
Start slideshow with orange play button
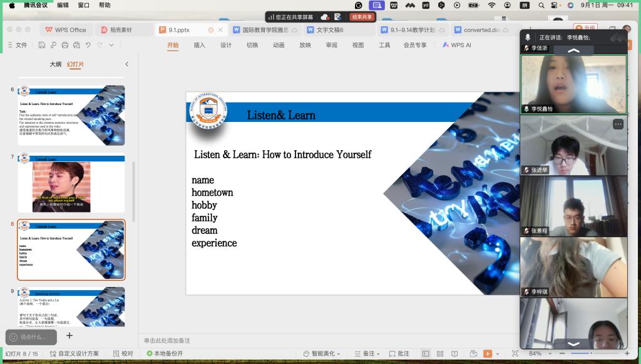point(487,353)
